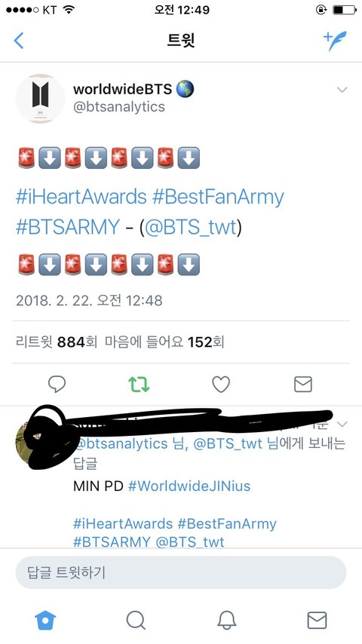Go to Home tab in bottom bar
362x644 pixels.
click(45, 620)
